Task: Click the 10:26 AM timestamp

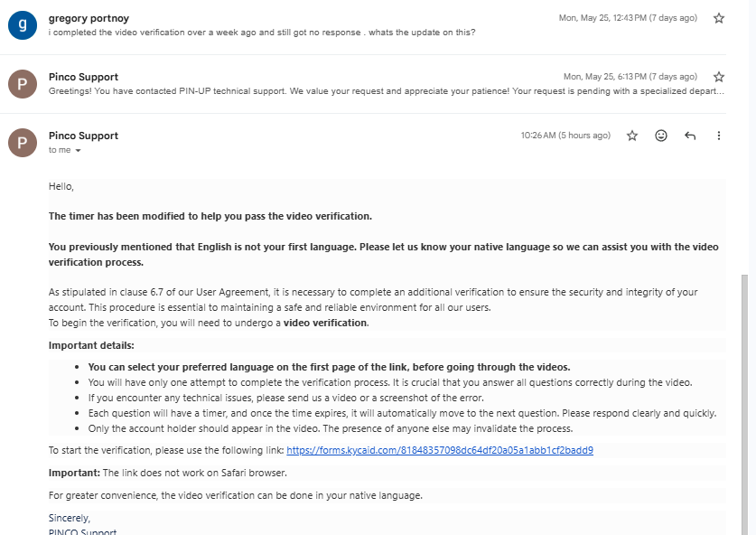Action: 565,136
